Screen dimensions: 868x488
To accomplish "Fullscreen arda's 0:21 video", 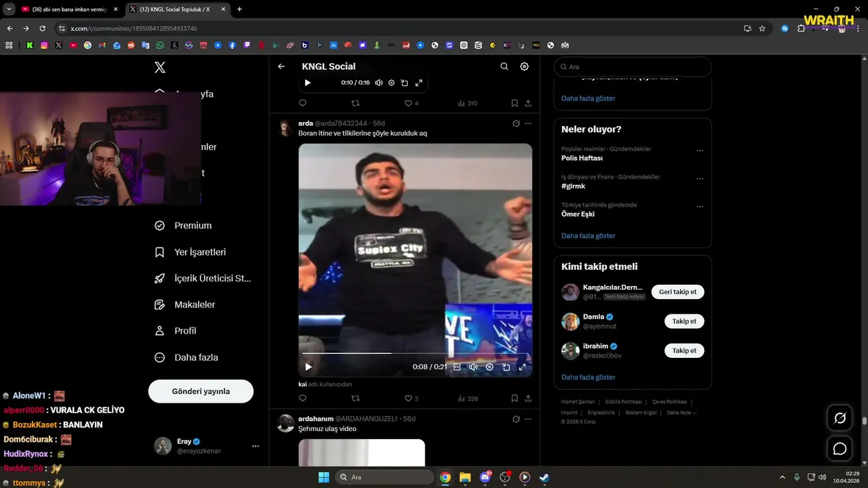I will [x=522, y=367].
